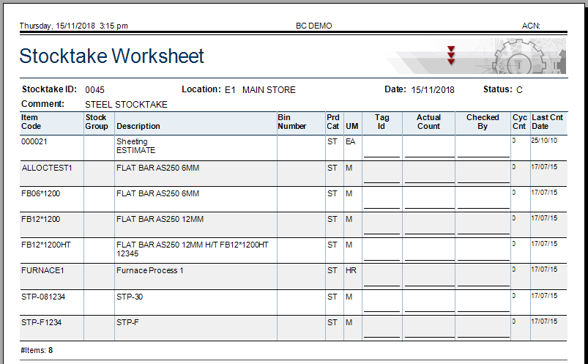The height and width of the screenshot is (364, 588).
Task: Click item code ALLOCTEST1
Action: 47,168
